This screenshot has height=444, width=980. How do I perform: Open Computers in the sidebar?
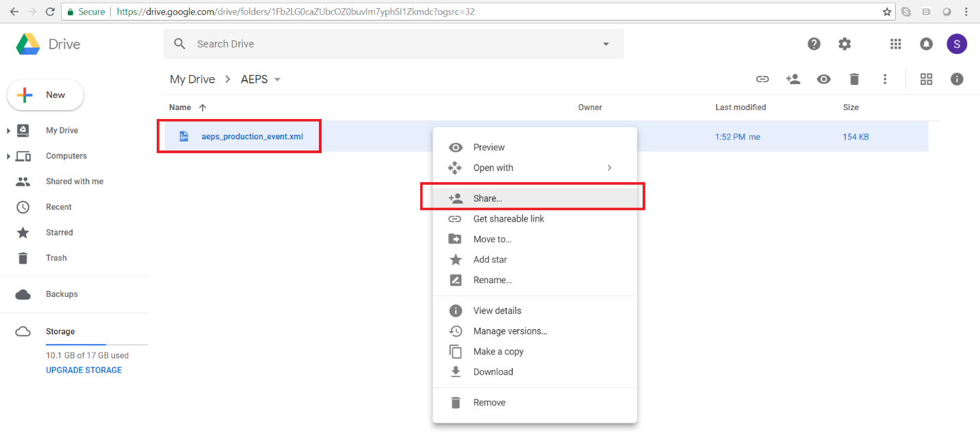pyautogui.click(x=66, y=156)
